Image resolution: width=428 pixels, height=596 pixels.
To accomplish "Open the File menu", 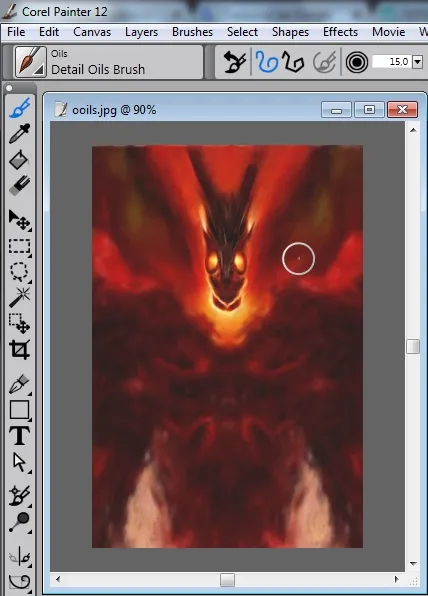I will pyautogui.click(x=16, y=32).
